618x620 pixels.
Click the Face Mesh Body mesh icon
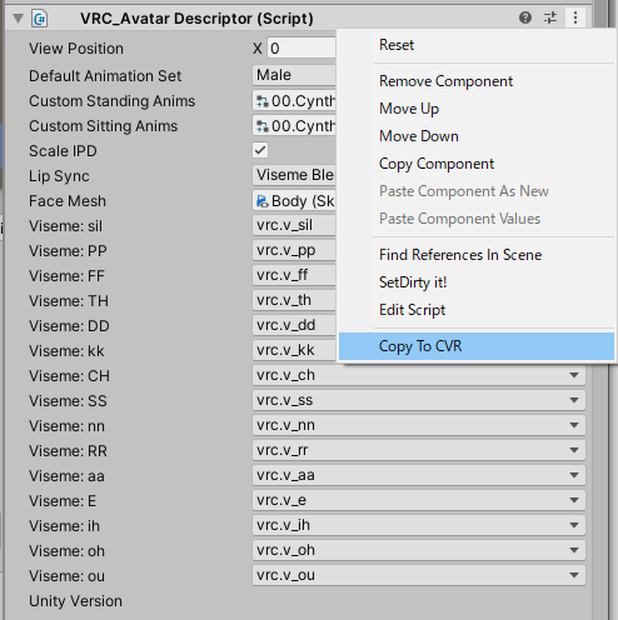click(x=262, y=201)
